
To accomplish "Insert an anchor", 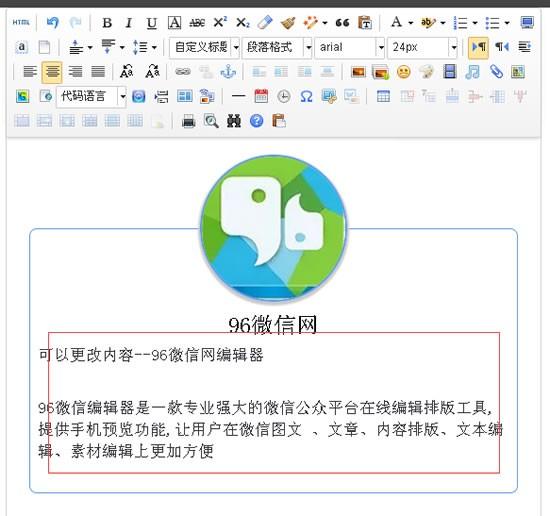I will [x=228, y=72].
